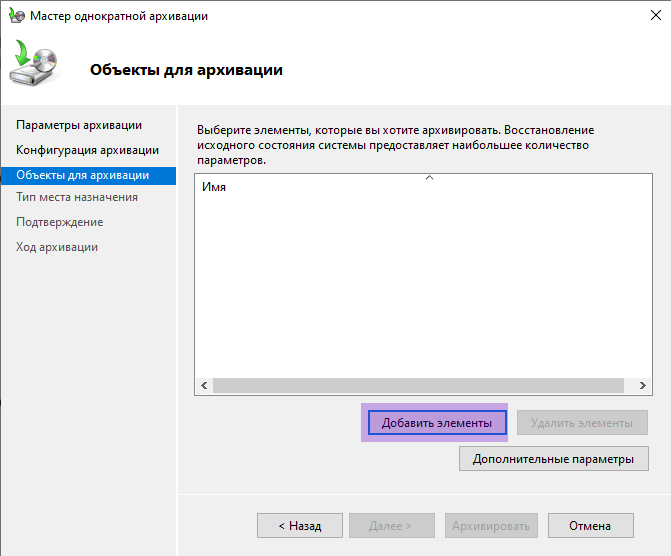Click the Далее button

(x=392, y=526)
